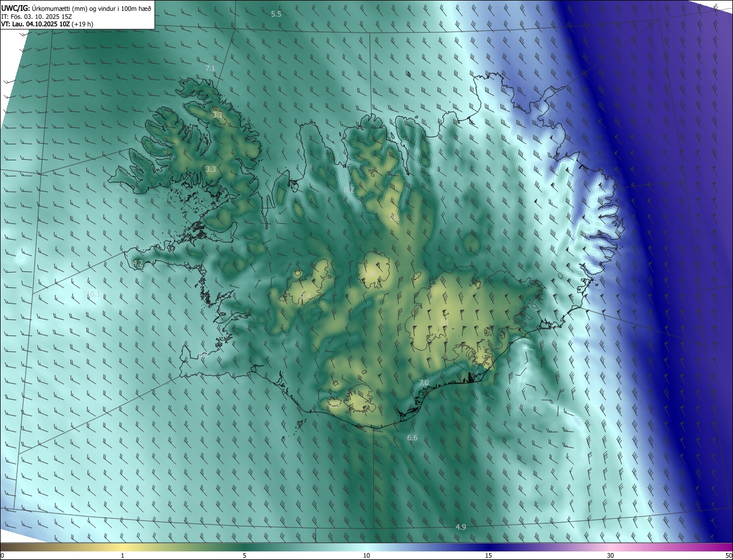The image size is (733, 560).
Task: Click the IT initialization time line
Action: point(37,17)
